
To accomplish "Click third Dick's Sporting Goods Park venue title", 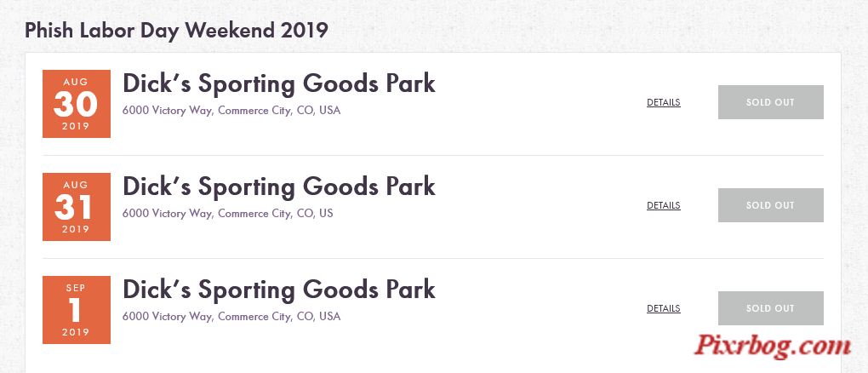I will coord(279,290).
